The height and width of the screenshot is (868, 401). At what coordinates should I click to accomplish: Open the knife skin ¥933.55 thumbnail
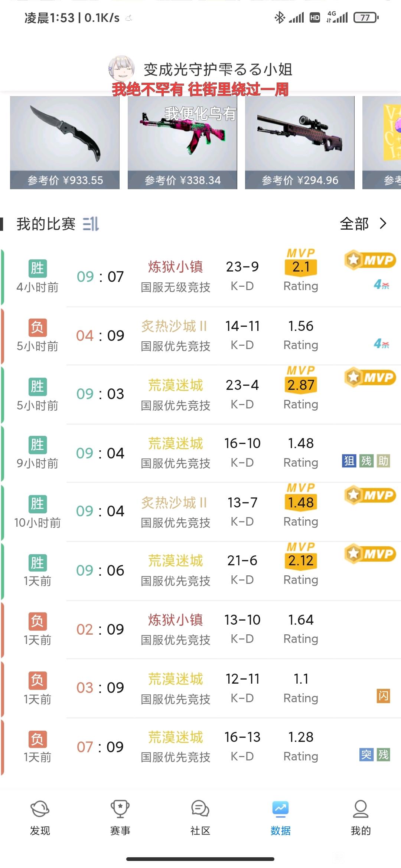[x=65, y=142]
